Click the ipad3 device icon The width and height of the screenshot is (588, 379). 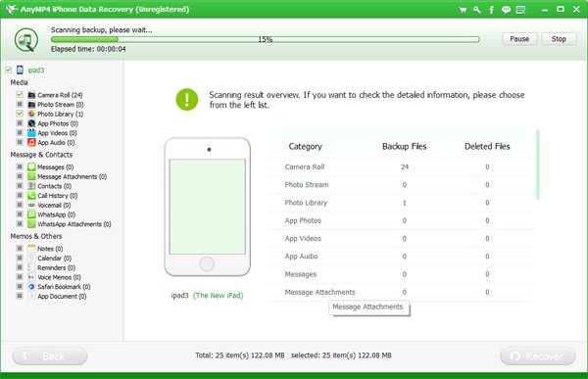[x=20, y=70]
